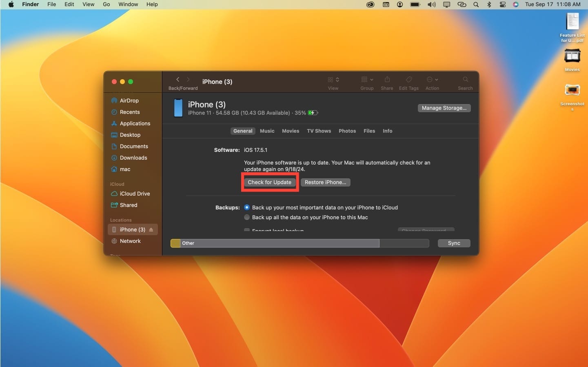Click the date and time in menu bar
588x367 pixels.
[x=552, y=4]
